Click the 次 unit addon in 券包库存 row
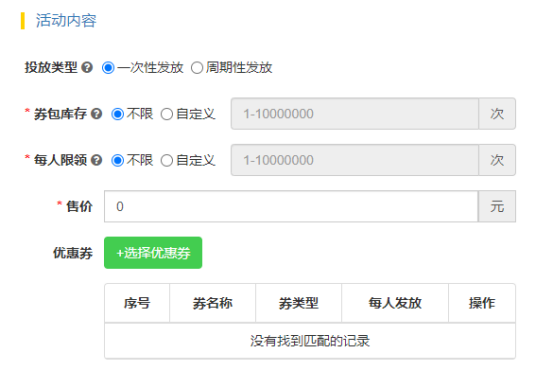 (x=497, y=114)
